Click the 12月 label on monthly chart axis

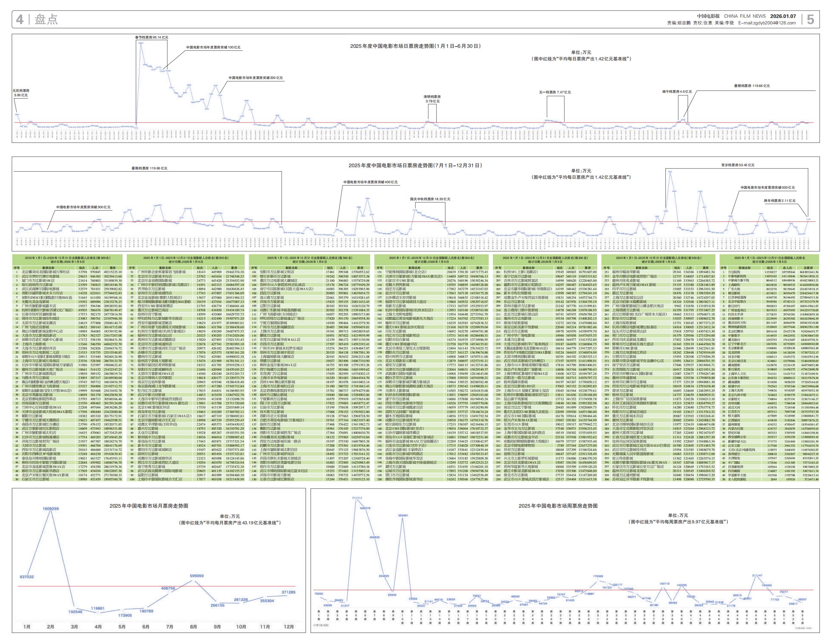click(x=289, y=626)
